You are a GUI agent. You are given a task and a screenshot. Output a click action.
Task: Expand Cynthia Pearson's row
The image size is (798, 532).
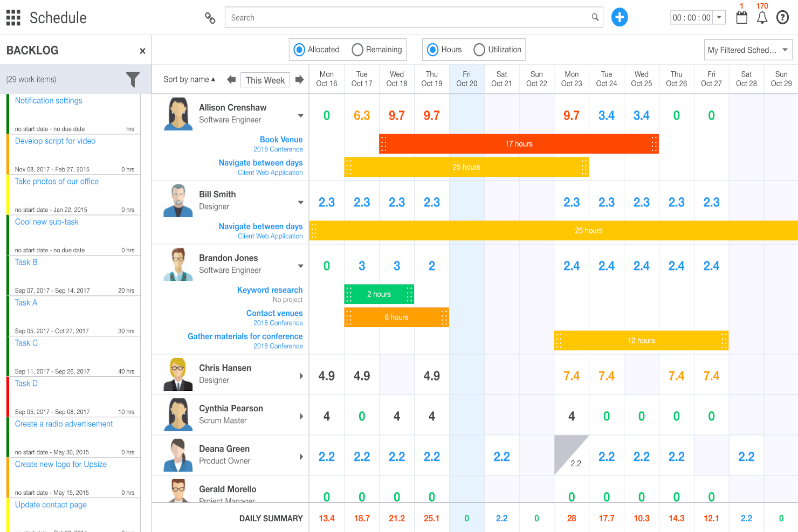coord(301,416)
